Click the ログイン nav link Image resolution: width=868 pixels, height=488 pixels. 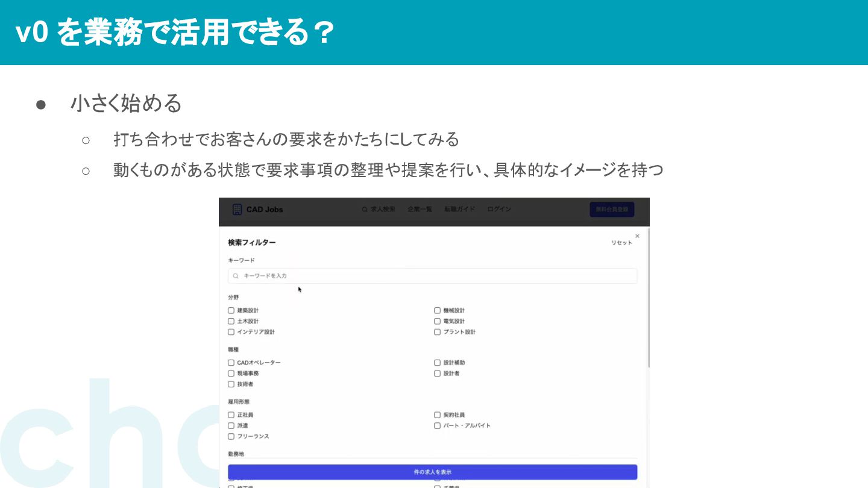tap(499, 210)
